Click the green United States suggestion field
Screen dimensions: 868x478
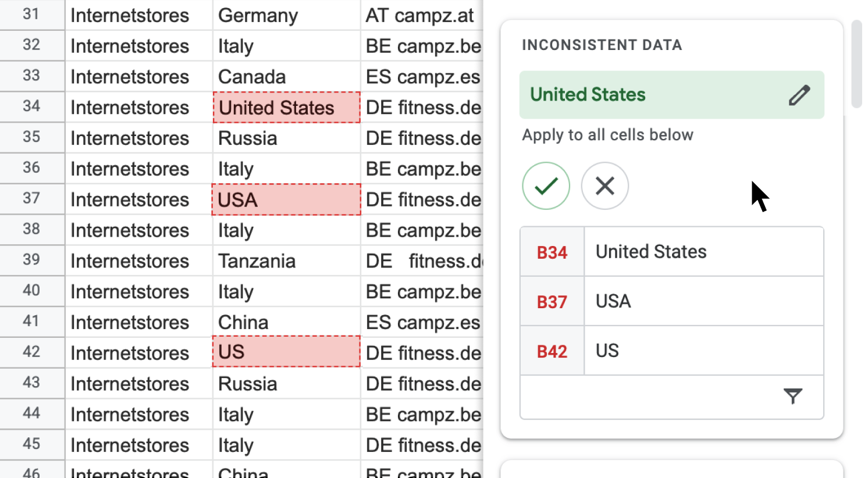(672, 95)
